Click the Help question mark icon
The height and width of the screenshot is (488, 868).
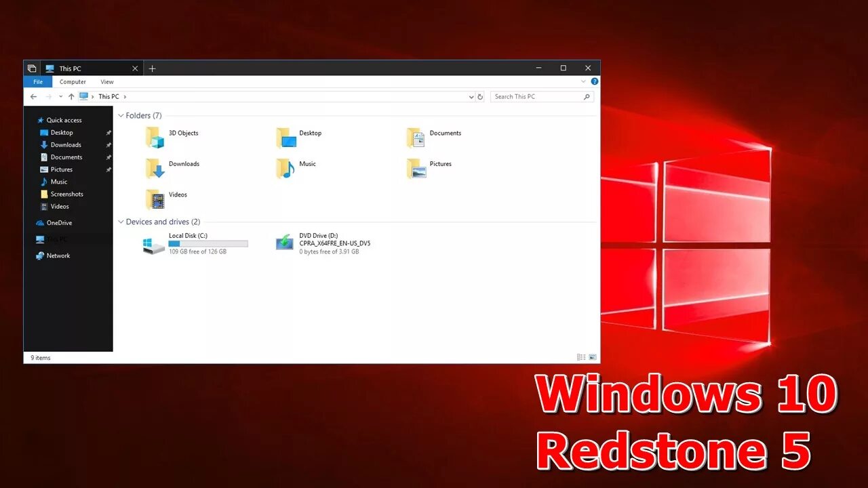[x=594, y=81]
